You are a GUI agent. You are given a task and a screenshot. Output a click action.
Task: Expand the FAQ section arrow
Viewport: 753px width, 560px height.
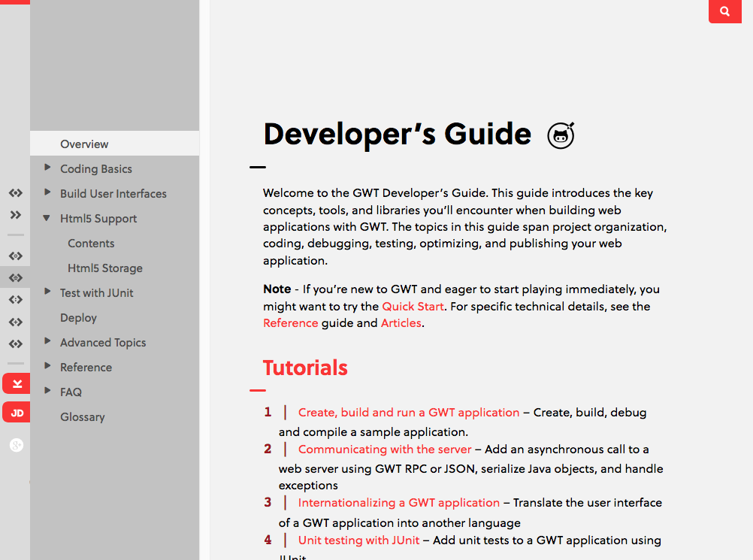pyautogui.click(x=47, y=392)
